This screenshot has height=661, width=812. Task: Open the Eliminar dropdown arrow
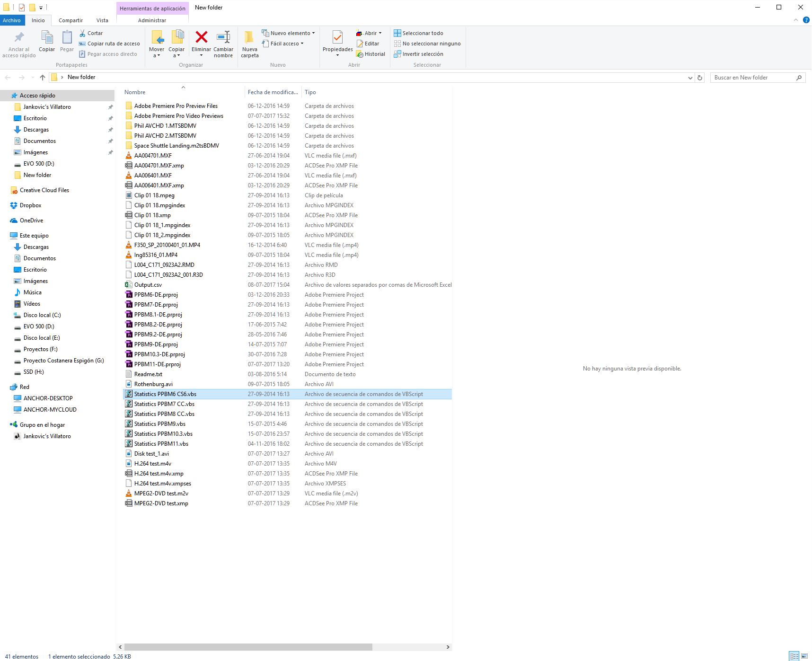(x=201, y=55)
